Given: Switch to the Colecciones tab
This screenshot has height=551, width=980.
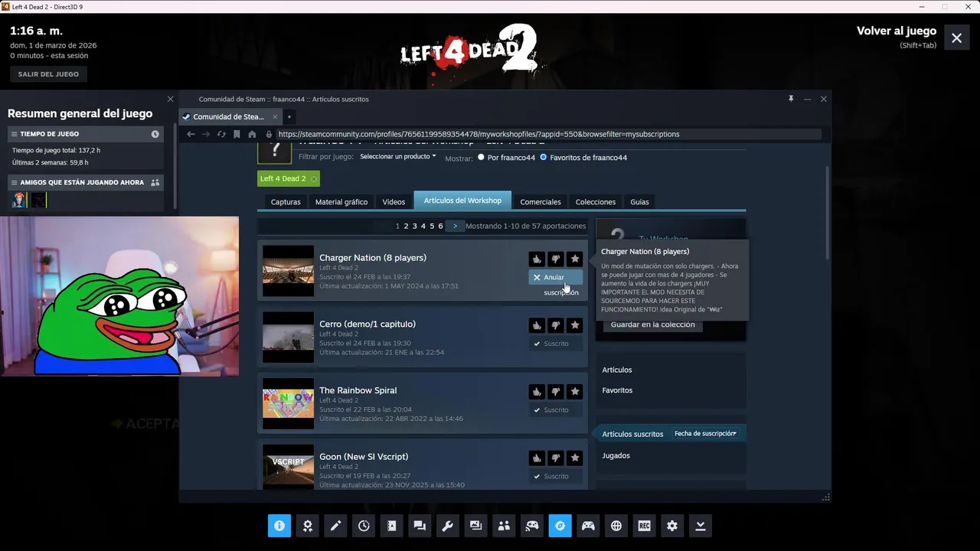Looking at the screenshot, I should (x=596, y=202).
